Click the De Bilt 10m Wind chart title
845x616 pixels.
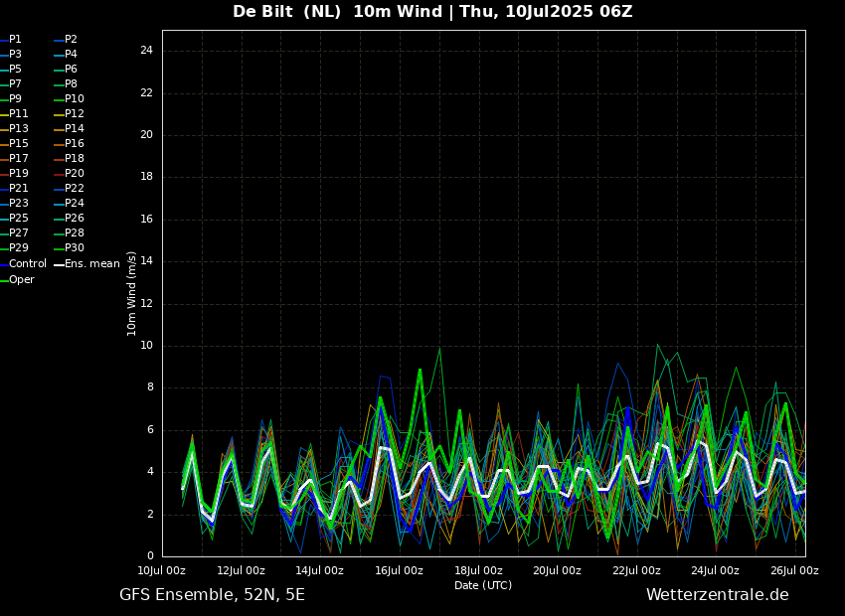432,12
